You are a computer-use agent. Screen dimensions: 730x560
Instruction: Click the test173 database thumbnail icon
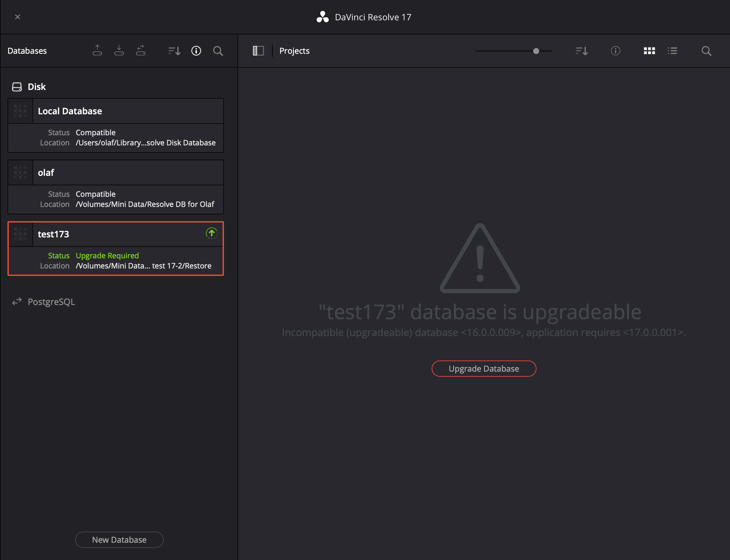click(20, 234)
